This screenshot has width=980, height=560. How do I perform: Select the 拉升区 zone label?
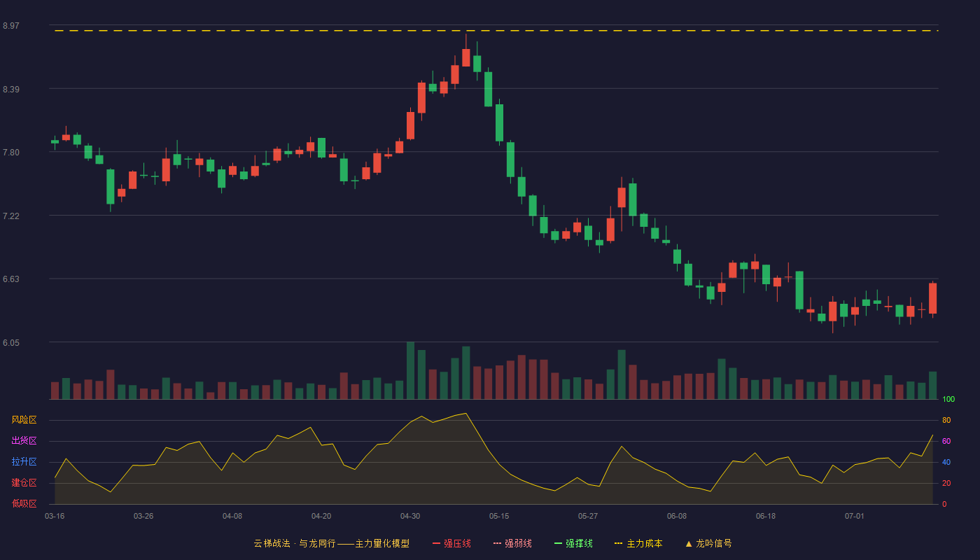click(24, 462)
